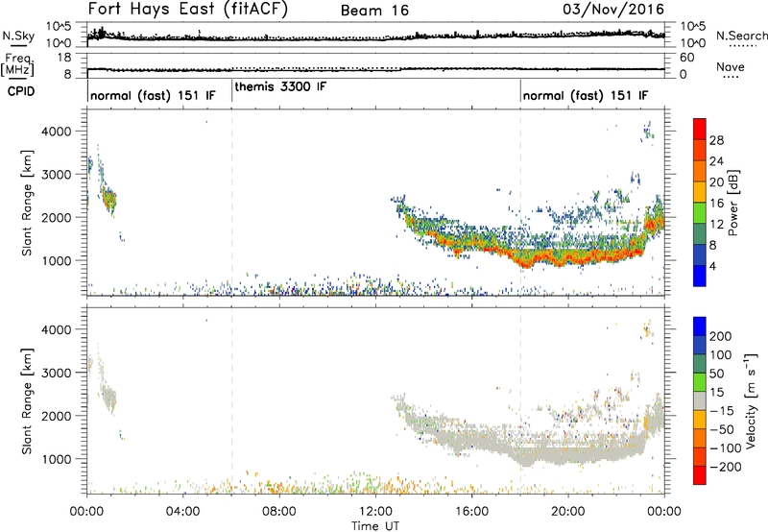
Task: Click the '200' velocity colorbar tick
Action: coord(721,336)
